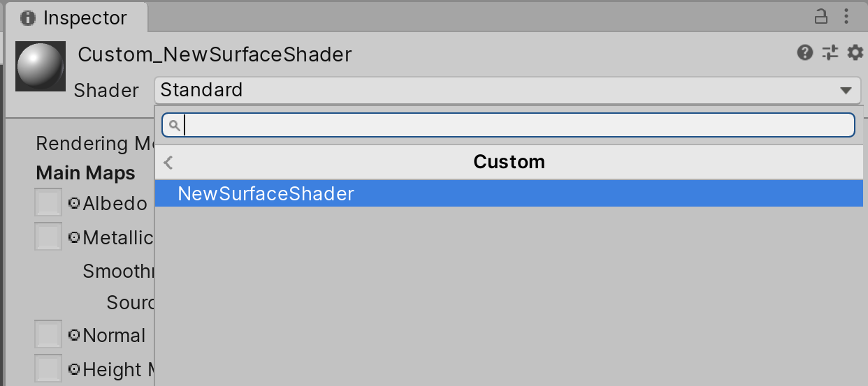Click the presets sliders icon
Image resolution: width=868 pixels, height=386 pixels.
pos(830,53)
